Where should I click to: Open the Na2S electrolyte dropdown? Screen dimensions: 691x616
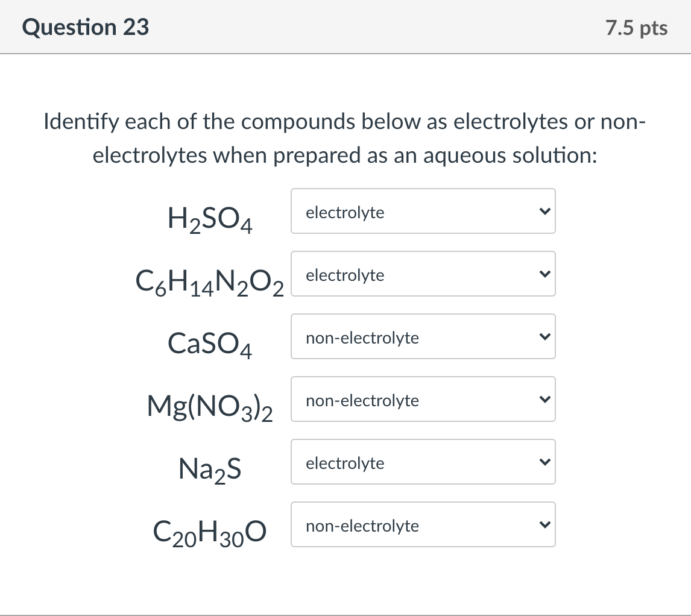coord(422,462)
